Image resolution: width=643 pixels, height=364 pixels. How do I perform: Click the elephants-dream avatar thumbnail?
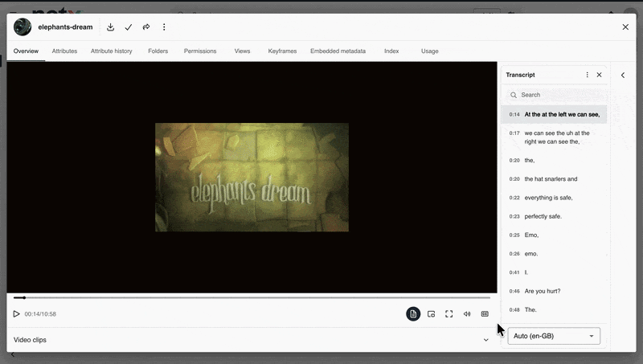[23, 27]
